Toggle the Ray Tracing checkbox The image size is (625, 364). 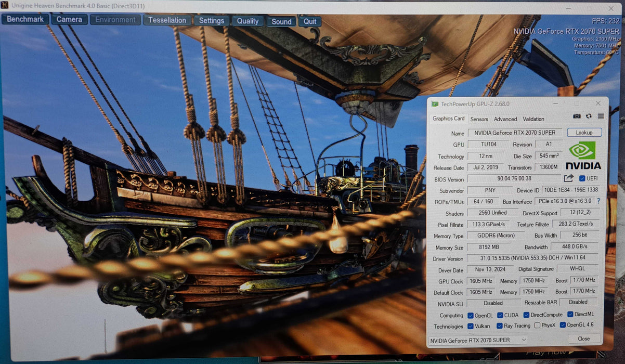pyautogui.click(x=500, y=326)
